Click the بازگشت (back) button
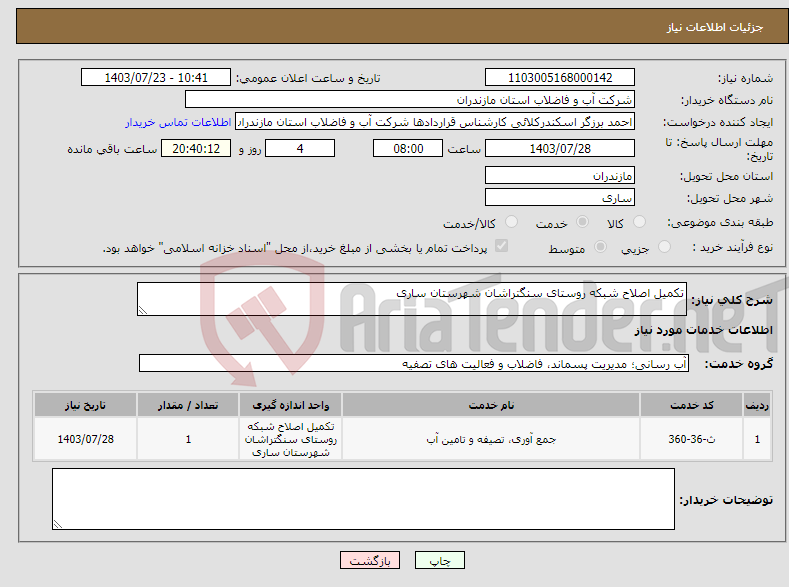Screen dimensions: 789x587 click(370, 560)
